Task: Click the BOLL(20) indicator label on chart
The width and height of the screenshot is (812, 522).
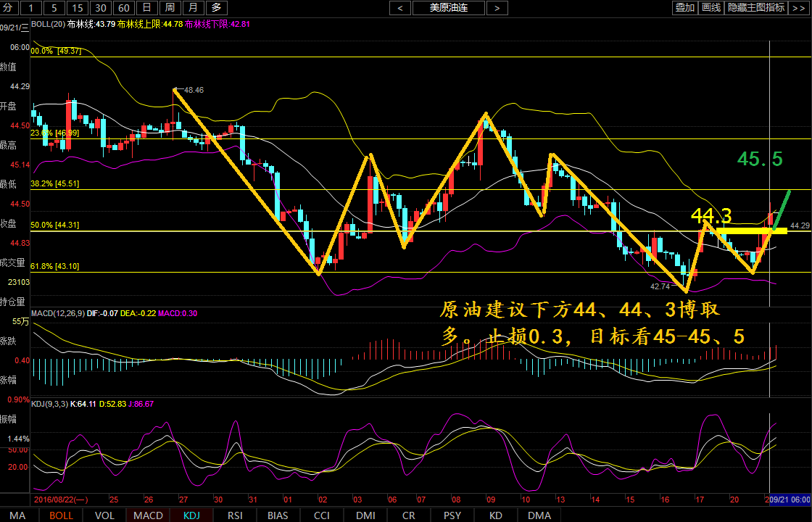Action: click(x=47, y=24)
